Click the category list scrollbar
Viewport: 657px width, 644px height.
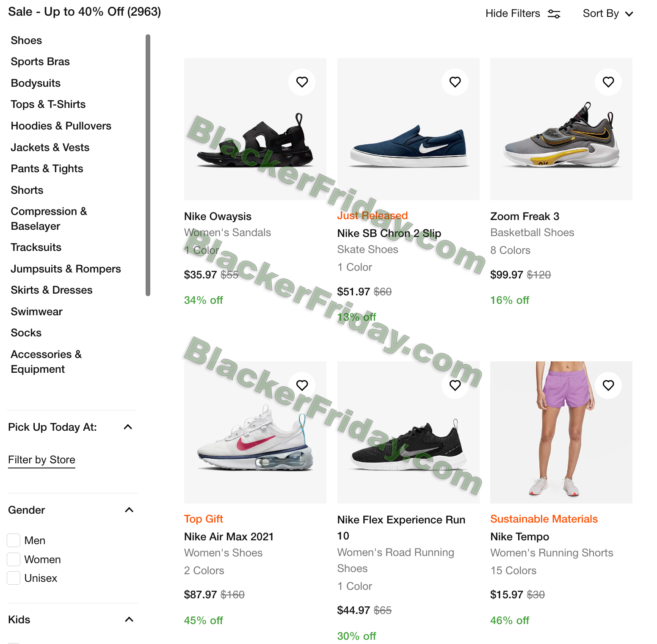tap(148, 165)
